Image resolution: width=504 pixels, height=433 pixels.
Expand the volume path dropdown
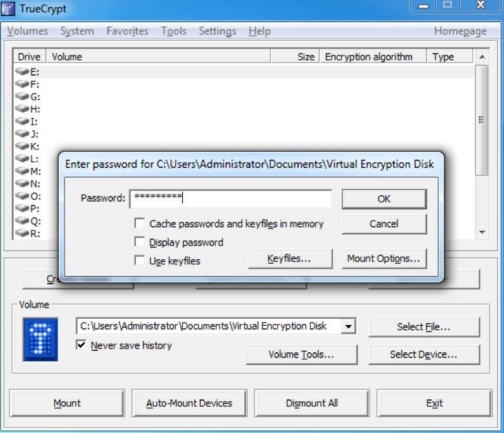click(x=348, y=326)
